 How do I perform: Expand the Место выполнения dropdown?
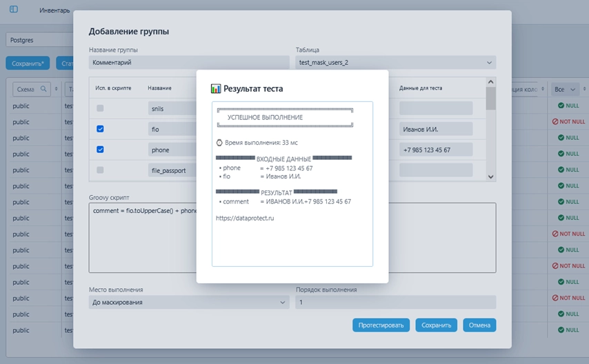(189, 302)
